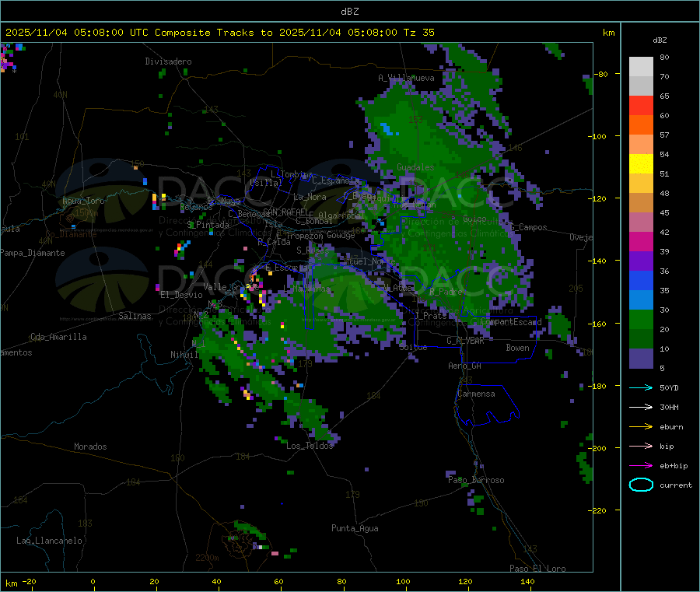Select the 60-65 dBZ red color swatch
Viewport: 700px width, 592px height.
click(641, 105)
